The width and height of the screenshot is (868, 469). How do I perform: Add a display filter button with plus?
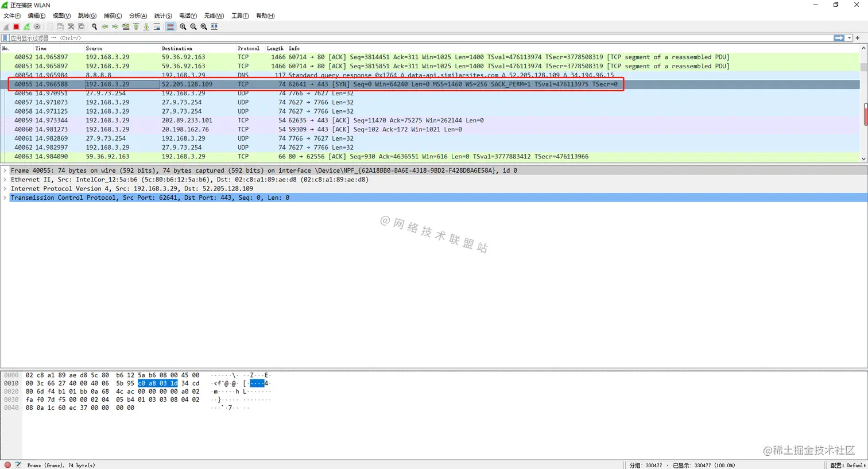[858, 38]
